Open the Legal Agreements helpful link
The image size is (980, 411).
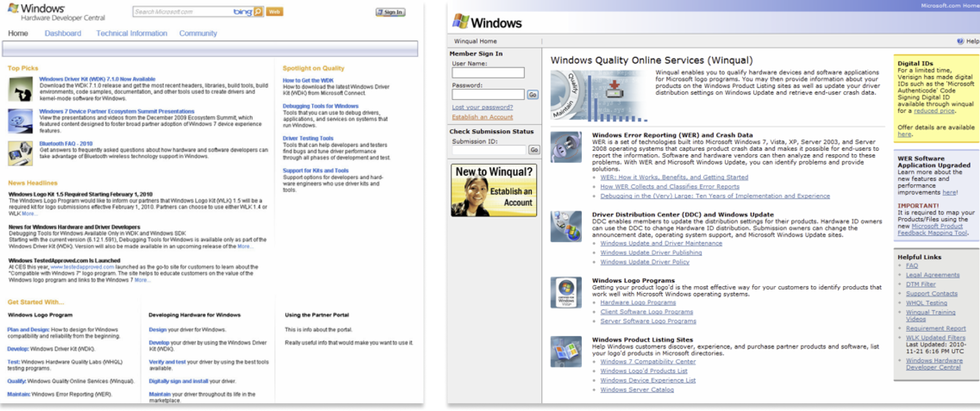click(932, 275)
